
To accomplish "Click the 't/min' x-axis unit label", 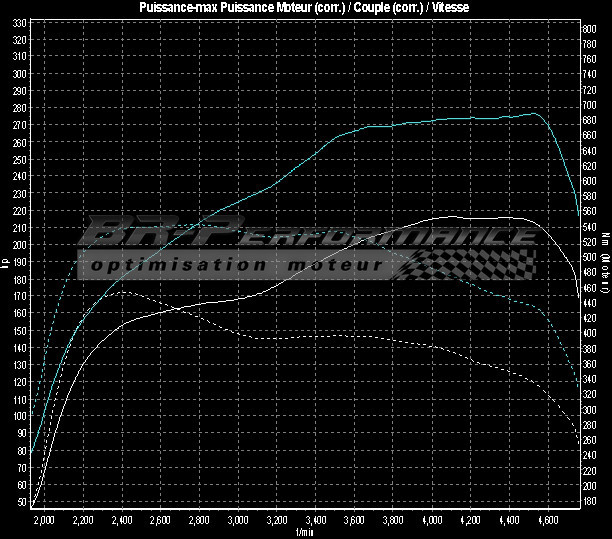I will coord(305,532).
